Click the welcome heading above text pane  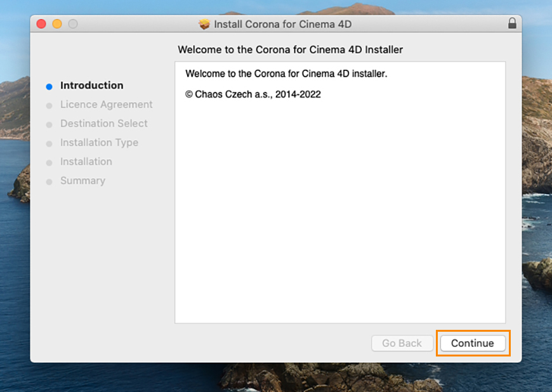[290, 49]
